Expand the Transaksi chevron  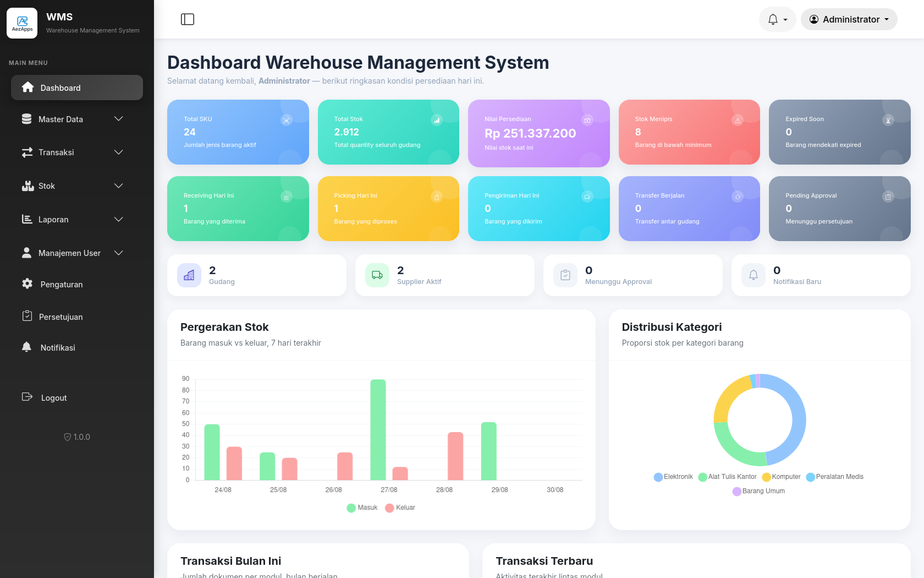pyautogui.click(x=118, y=152)
